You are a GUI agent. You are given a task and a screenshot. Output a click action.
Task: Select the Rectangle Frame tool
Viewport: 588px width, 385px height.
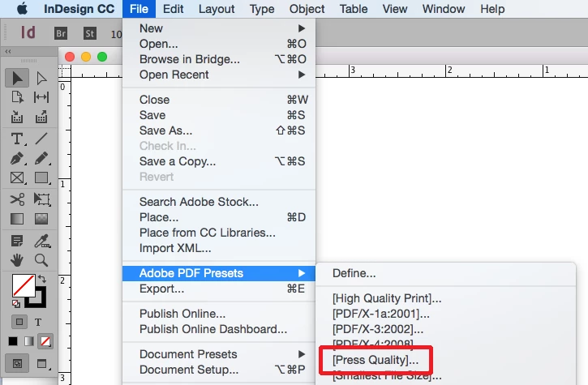(17, 178)
